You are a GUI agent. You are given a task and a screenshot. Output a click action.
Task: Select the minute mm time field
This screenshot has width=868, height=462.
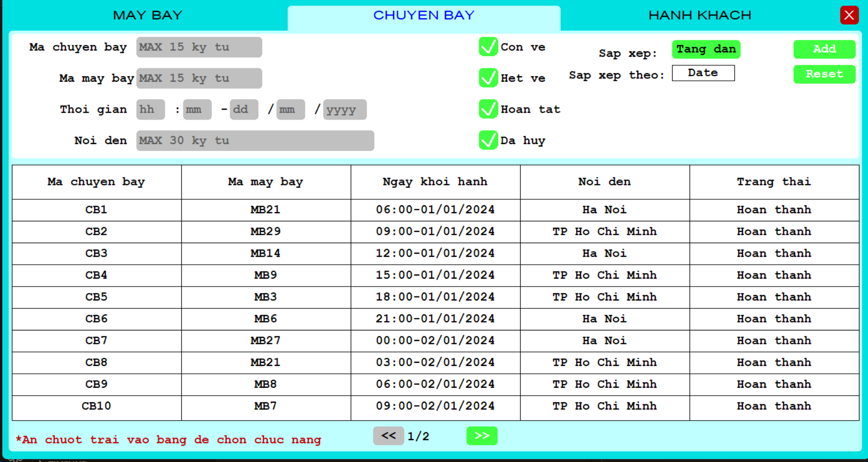point(197,110)
